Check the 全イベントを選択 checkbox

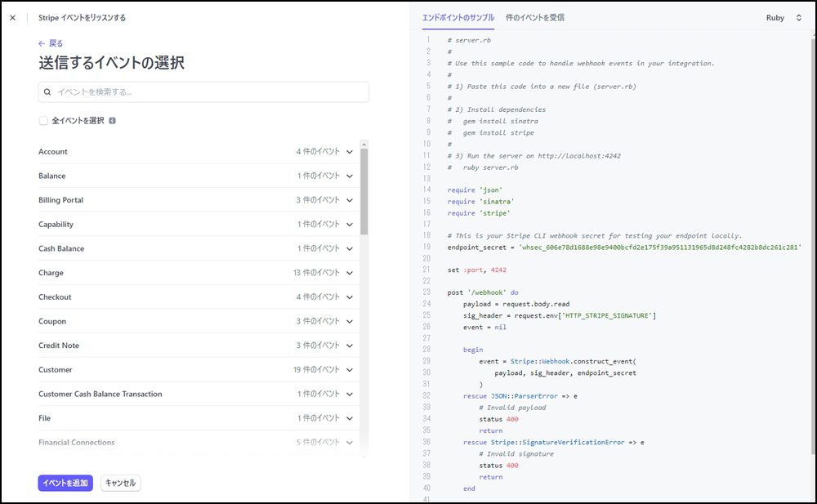[43, 121]
